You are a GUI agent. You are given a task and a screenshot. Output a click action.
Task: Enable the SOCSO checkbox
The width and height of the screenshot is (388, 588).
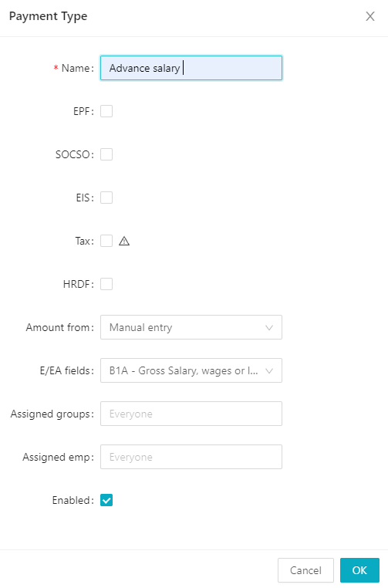click(x=106, y=154)
